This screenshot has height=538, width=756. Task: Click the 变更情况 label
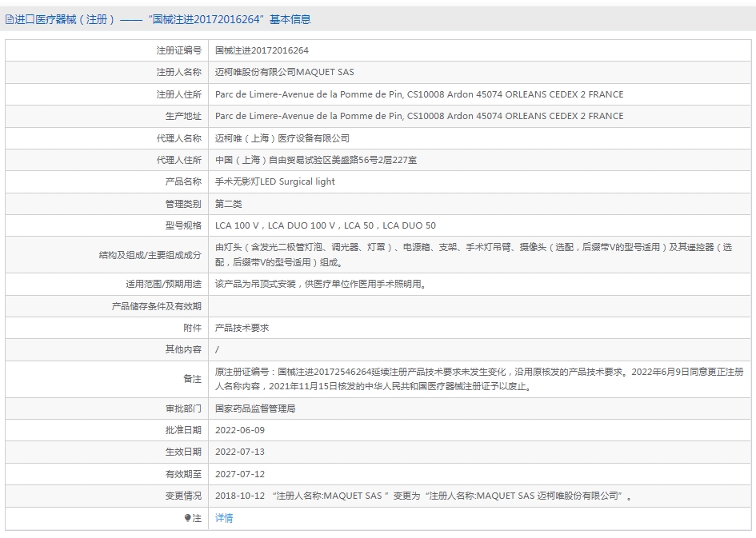(183, 496)
